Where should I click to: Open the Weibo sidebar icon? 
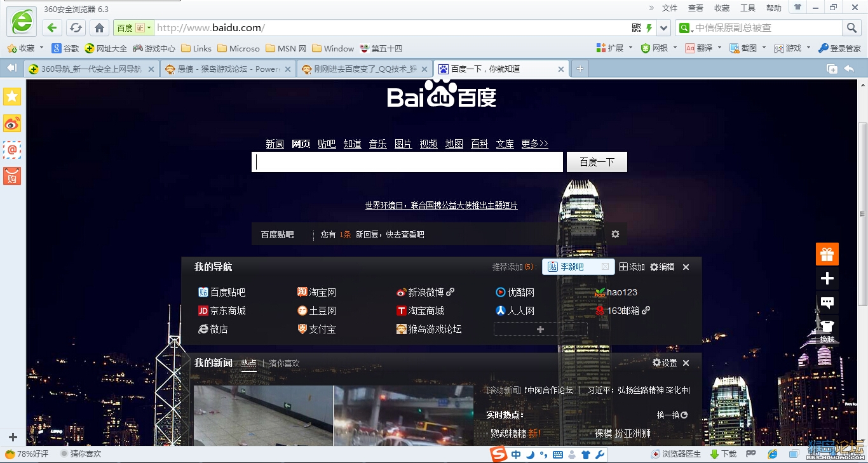pos(12,123)
